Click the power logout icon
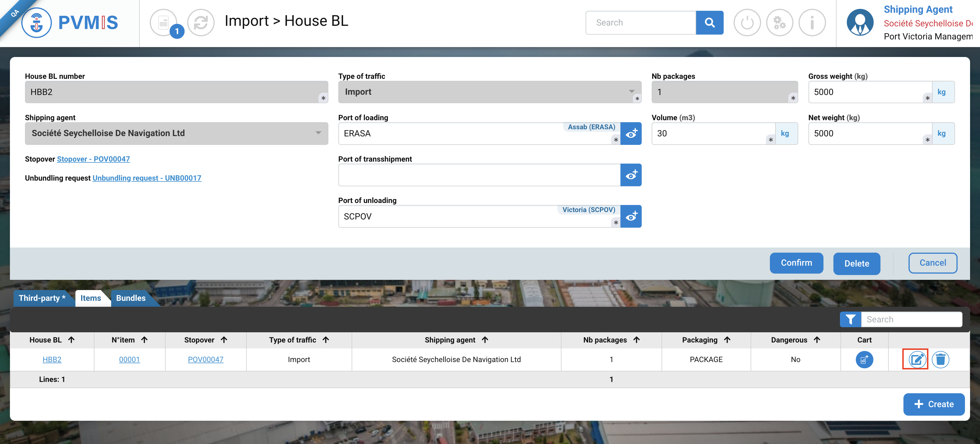This screenshot has height=444, width=980. [x=747, y=22]
